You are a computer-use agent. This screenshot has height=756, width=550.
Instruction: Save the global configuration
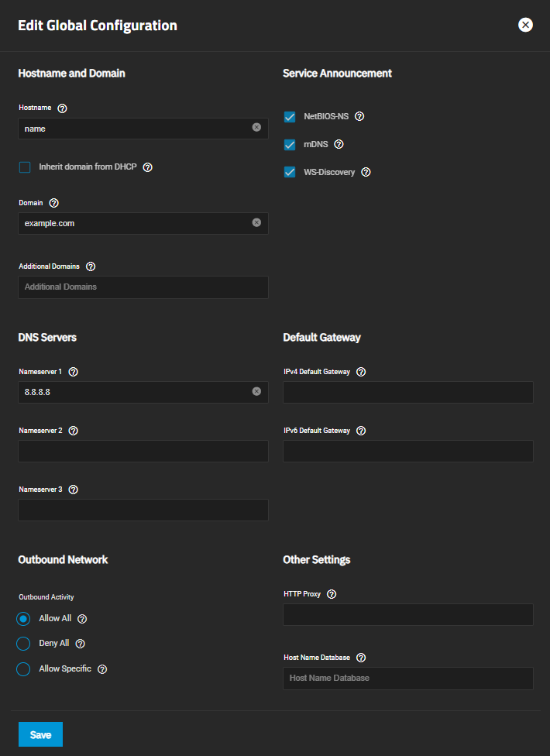(40, 734)
